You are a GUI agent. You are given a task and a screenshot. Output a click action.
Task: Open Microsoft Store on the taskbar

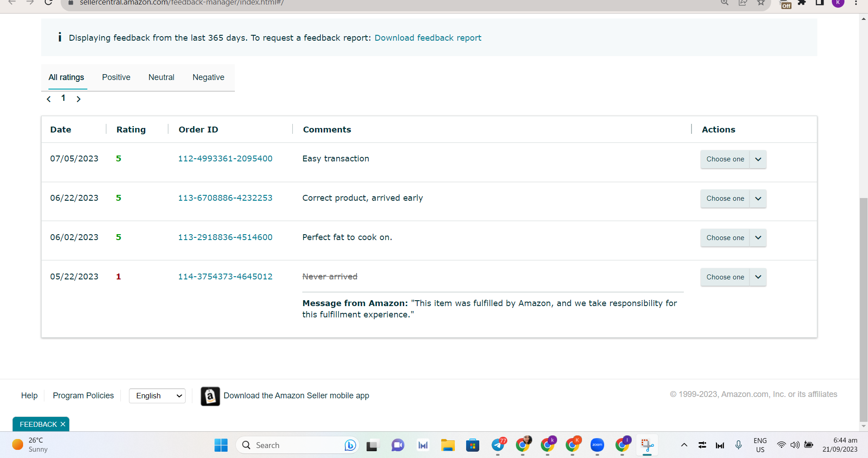472,445
